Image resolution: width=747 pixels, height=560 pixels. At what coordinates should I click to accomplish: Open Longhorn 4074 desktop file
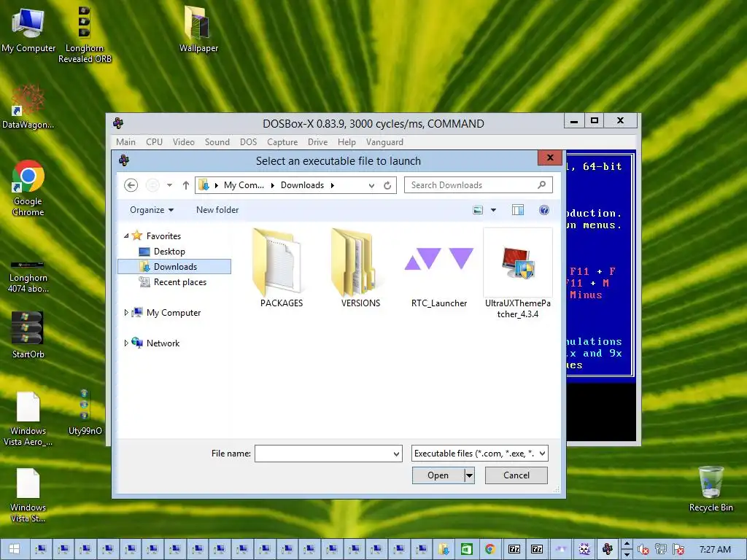pos(28,276)
